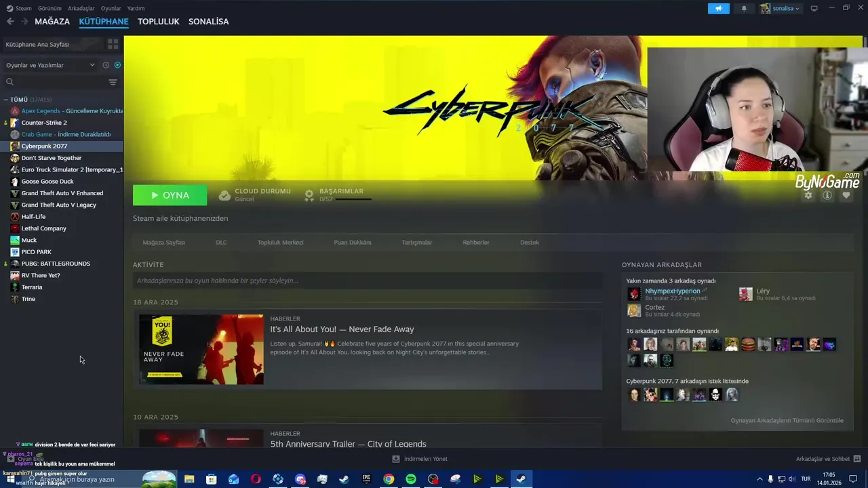Open İndirmeleri Yönet downloads manager
Screen dimensions: 868x488
coord(420,459)
